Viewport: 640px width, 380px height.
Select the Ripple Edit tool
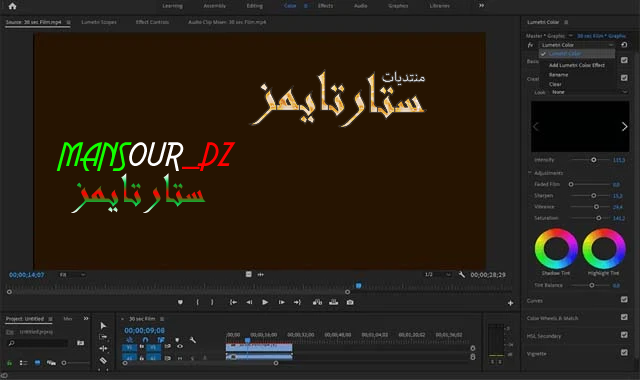coord(103,349)
